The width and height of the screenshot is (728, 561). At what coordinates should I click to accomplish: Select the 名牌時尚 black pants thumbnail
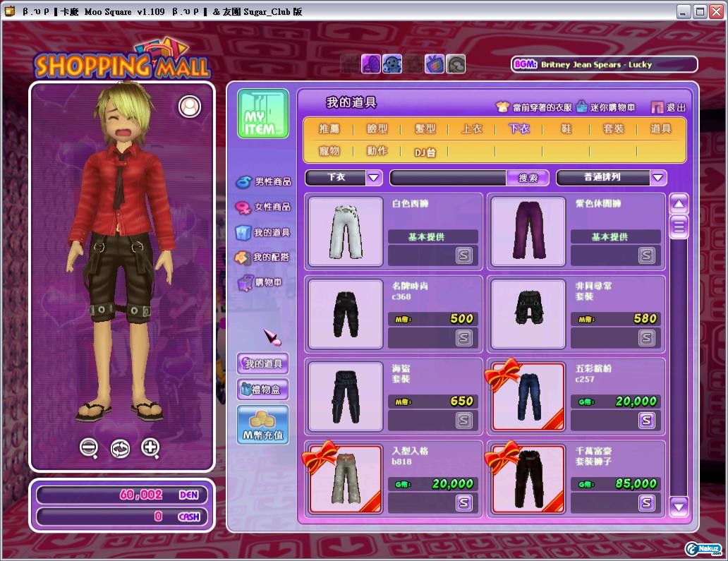click(x=346, y=314)
